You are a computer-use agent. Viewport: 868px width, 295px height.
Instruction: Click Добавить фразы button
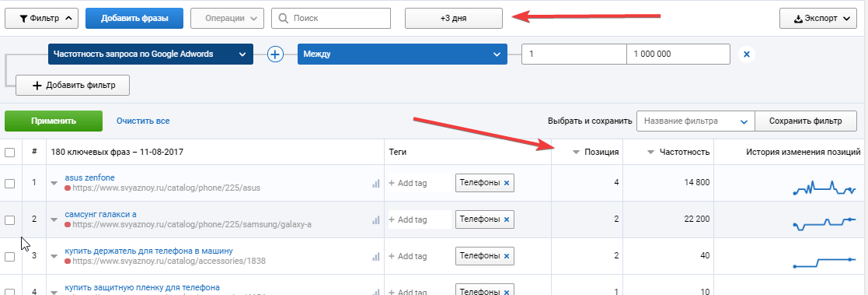pyautogui.click(x=134, y=19)
